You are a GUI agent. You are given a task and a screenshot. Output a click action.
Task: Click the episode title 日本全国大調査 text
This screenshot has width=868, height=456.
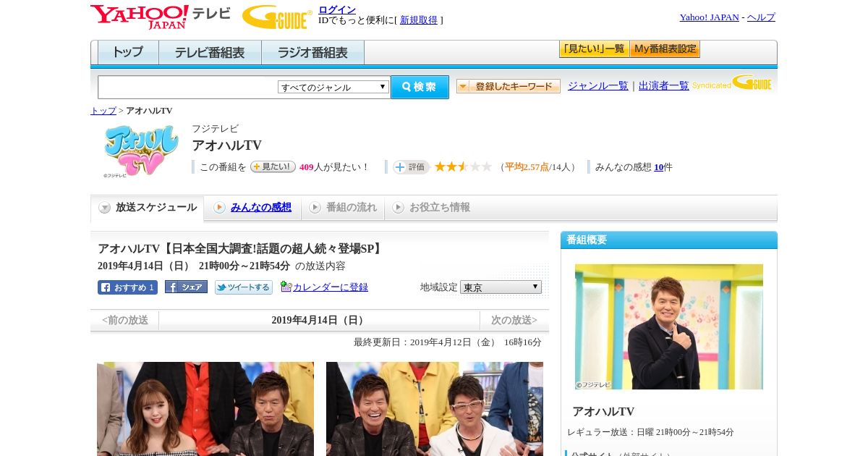pyautogui.click(x=241, y=249)
